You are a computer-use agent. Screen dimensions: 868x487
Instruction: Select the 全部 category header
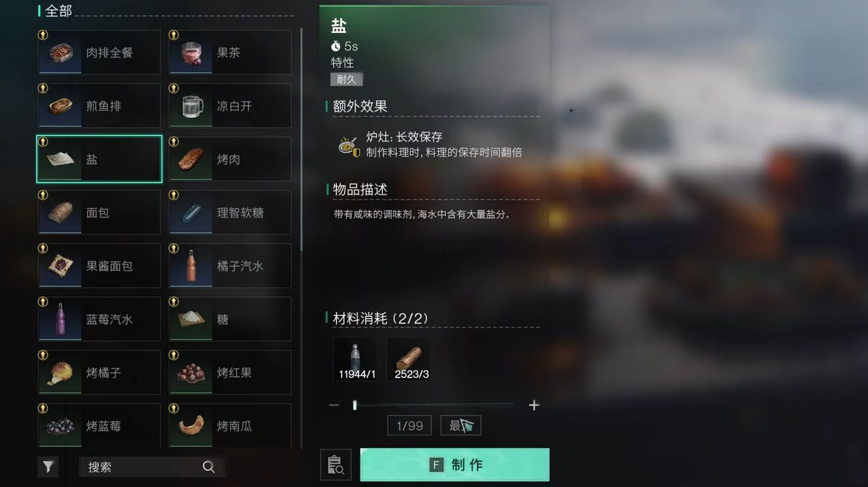(58, 11)
